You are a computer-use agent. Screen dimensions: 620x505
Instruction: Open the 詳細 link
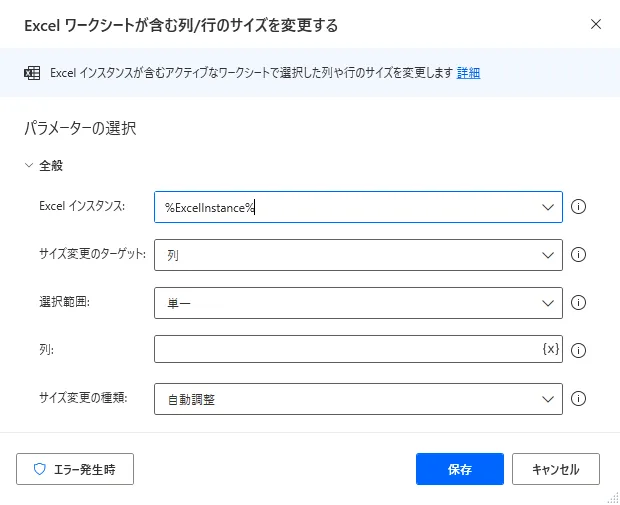coord(468,73)
